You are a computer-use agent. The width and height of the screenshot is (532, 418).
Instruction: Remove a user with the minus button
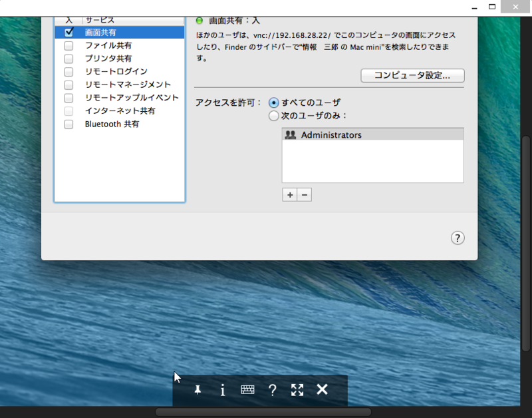point(304,194)
